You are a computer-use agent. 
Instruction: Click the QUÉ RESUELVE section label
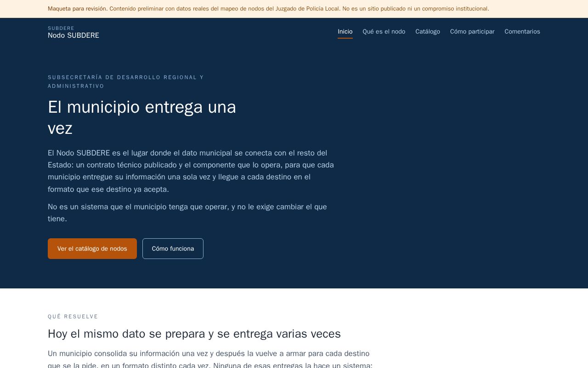pyautogui.click(x=73, y=316)
